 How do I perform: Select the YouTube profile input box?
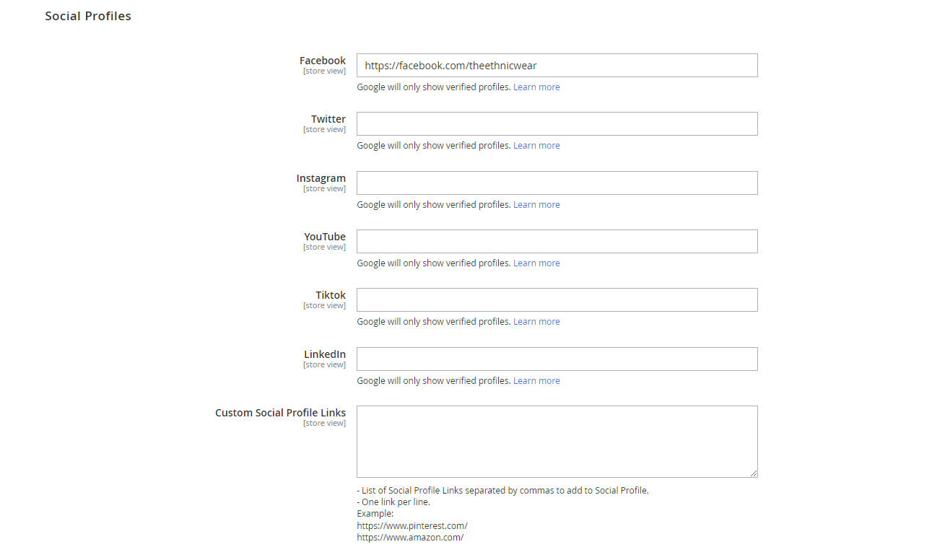coord(557,242)
